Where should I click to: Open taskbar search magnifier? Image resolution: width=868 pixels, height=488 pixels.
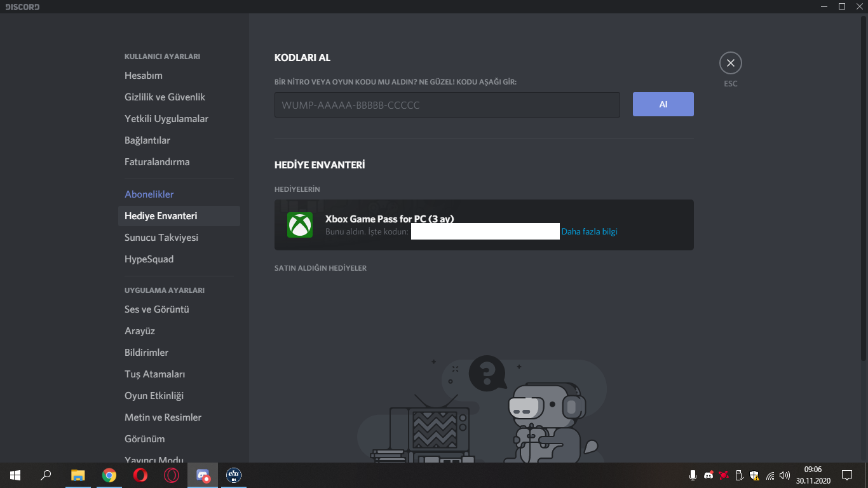[46, 475]
